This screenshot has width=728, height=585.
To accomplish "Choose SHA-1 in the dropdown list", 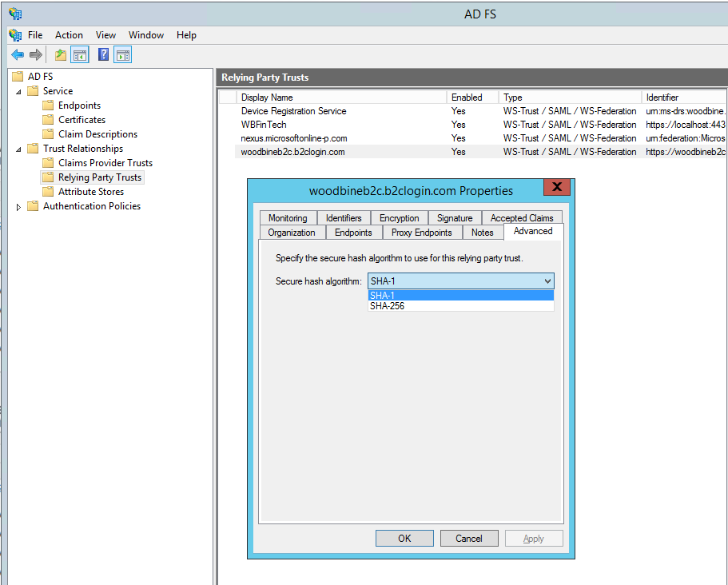I will (x=461, y=295).
